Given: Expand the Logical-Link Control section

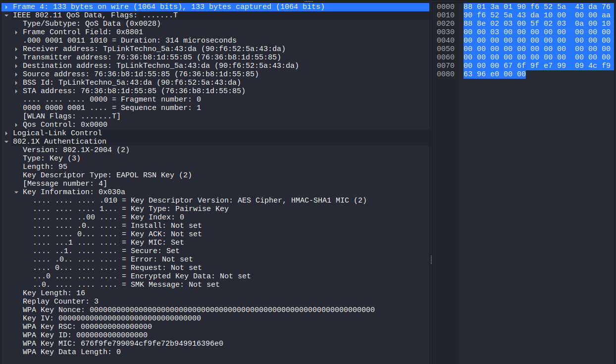Looking at the screenshot, I should coord(6,133).
